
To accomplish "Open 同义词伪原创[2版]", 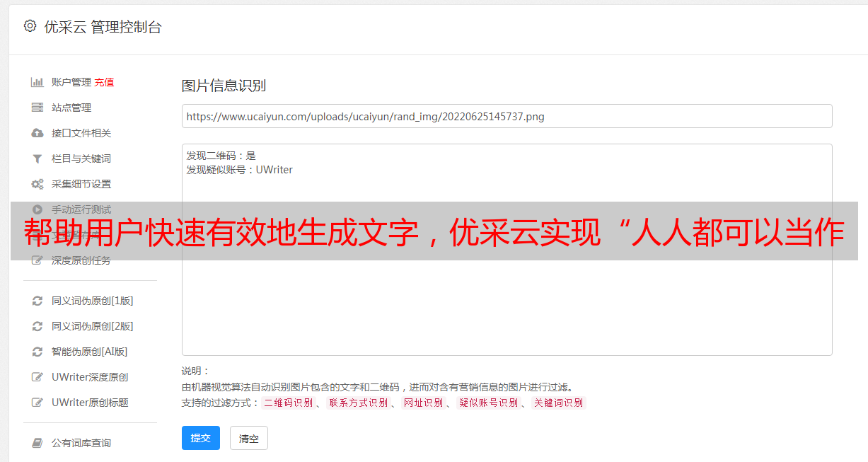I will pos(93,326).
